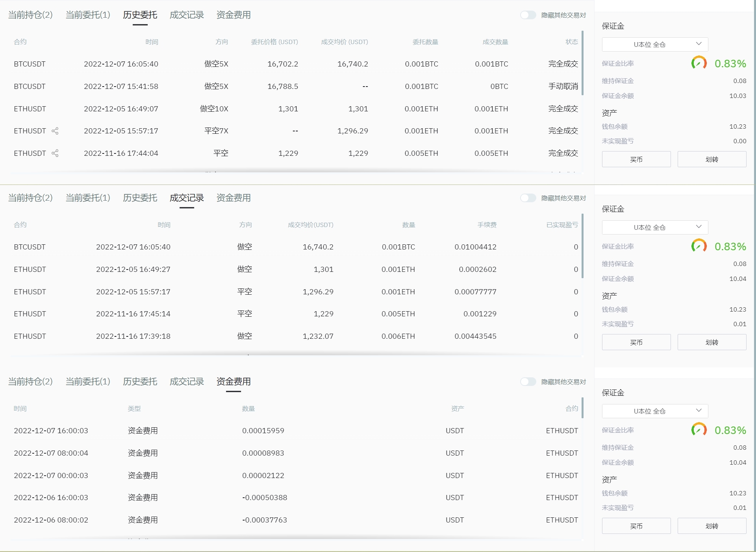Select 资金费用 tab in the middle panel
The height and width of the screenshot is (552, 756).
(233, 198)
